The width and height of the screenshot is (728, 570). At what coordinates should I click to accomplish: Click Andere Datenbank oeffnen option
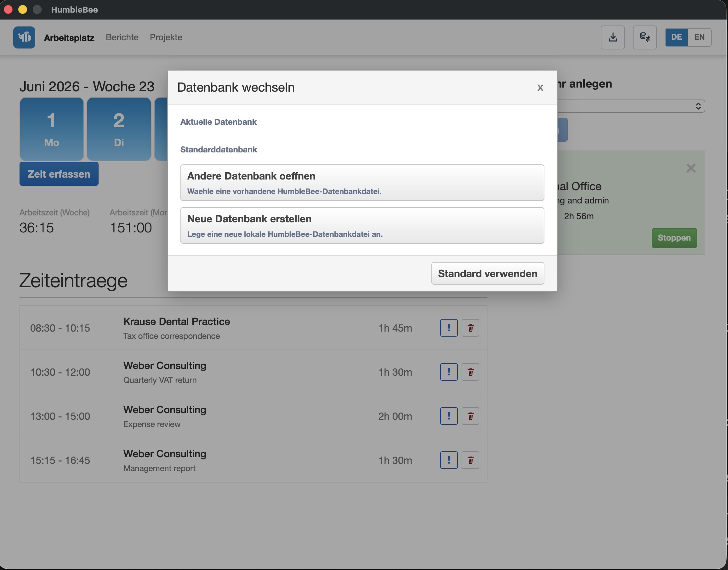click(362, 183)
